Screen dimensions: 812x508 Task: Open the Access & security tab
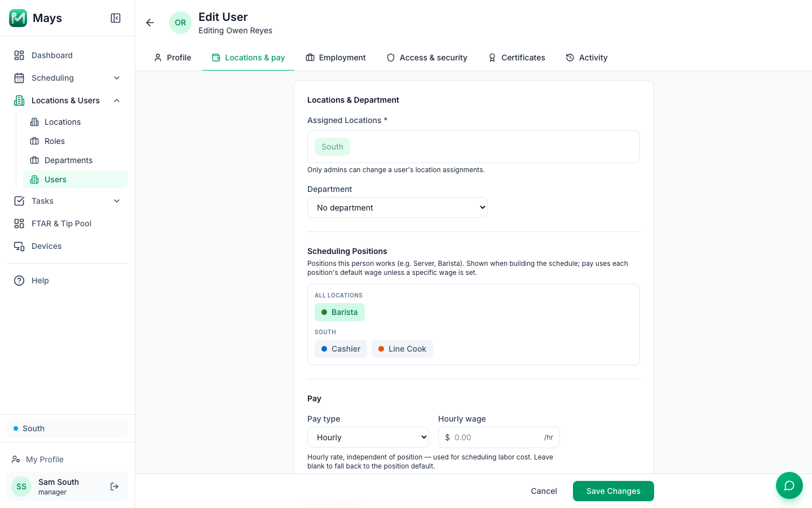[x=427, y=58]
